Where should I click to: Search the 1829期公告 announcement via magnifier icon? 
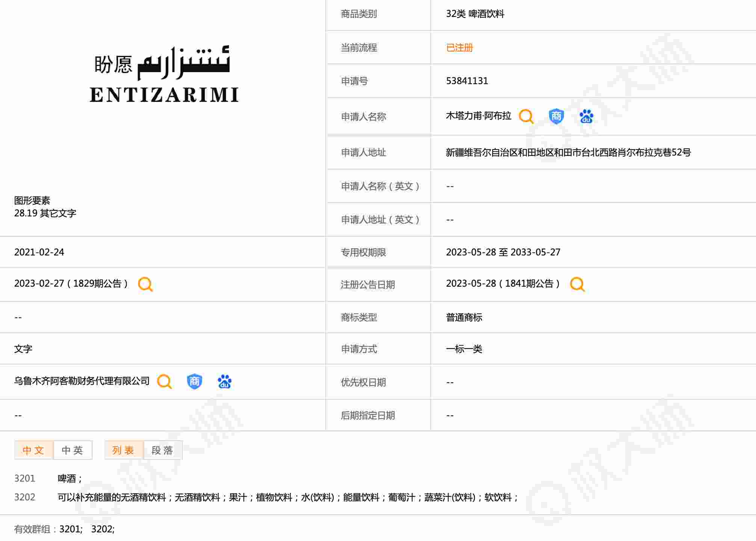click(145, 284)
